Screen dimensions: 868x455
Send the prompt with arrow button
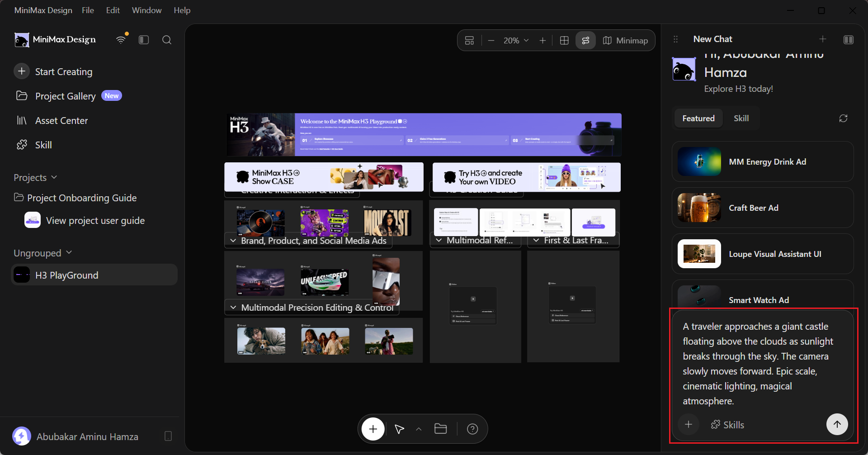(x=837, y=424)
